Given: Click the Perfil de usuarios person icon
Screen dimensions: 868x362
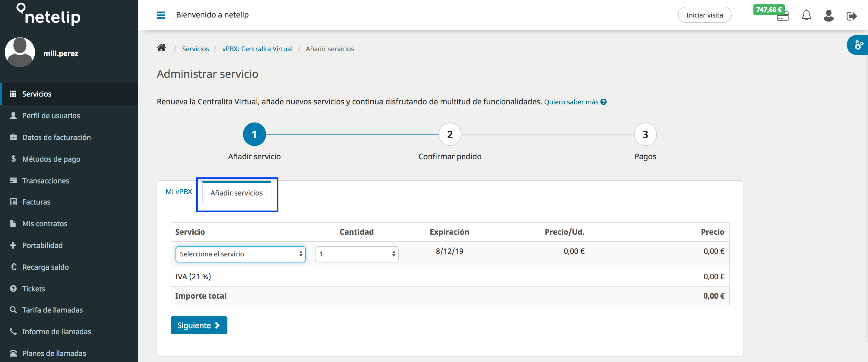Looking at the screenshot, I should click(13, 116).
